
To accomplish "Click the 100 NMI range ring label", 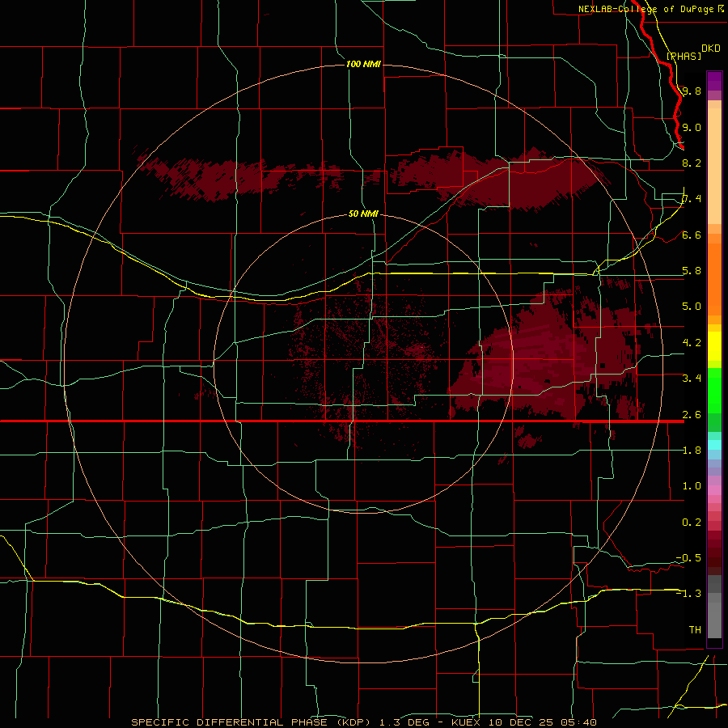I will point(363,64).
